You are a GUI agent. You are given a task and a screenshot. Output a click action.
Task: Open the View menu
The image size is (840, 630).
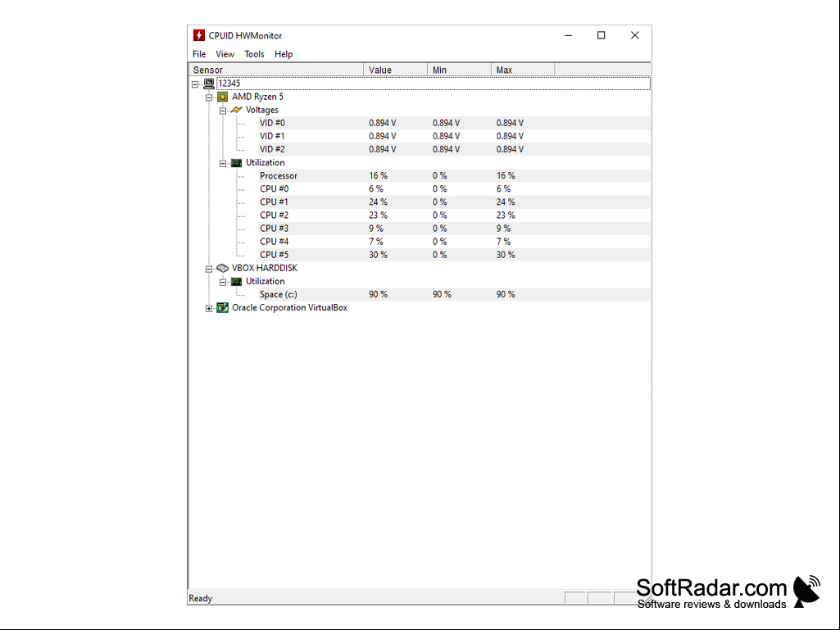(225, 54)
